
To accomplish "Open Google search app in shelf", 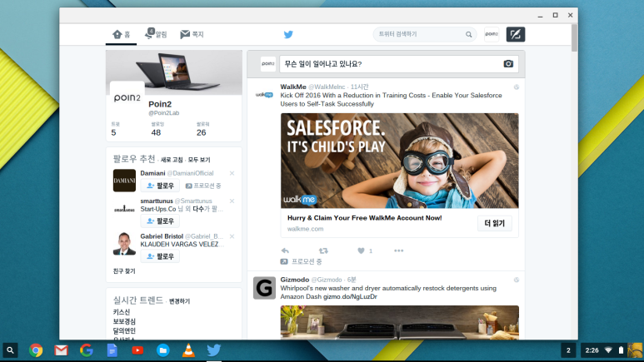I will tap(87, 350).
